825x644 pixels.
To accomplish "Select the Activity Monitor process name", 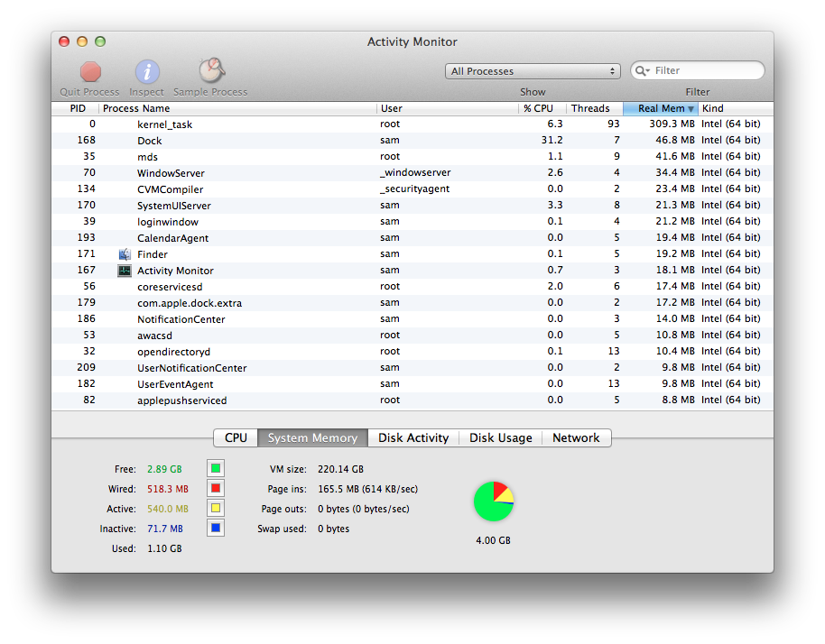I will pyautogui.click(x=175, y=271).
